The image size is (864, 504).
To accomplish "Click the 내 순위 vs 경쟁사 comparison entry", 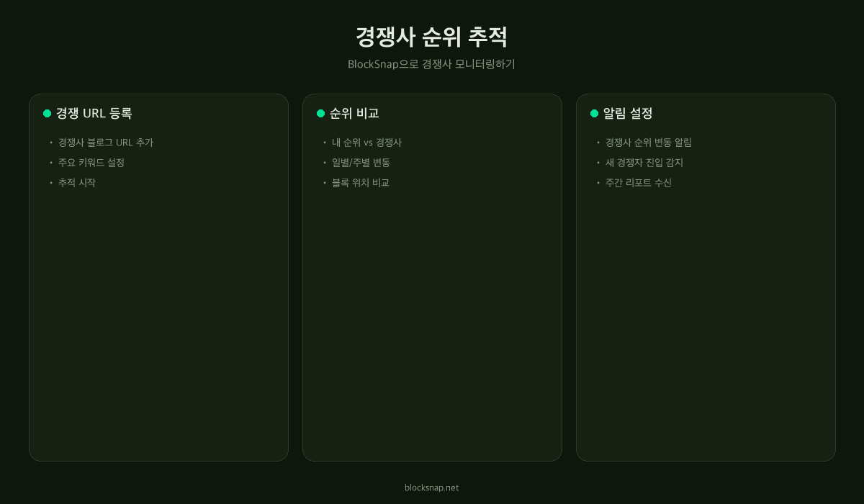I will [x=366, y=143].
